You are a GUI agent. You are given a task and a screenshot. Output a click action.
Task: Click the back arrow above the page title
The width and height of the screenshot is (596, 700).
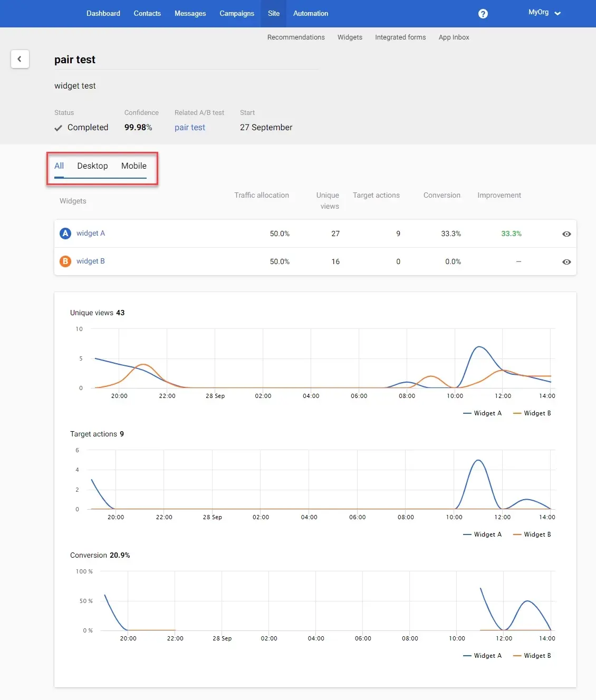tap(20, 59)
